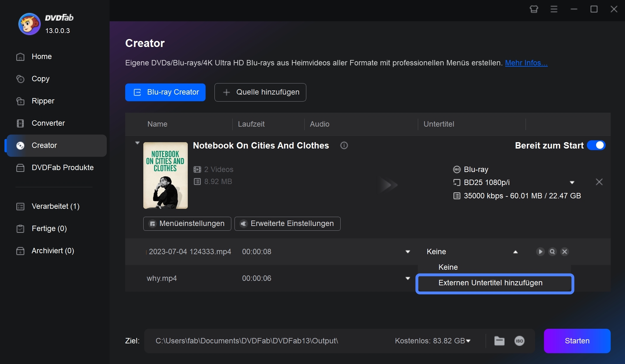
Task: Click the DVDFab mascot logo
Action: point(30,24)
